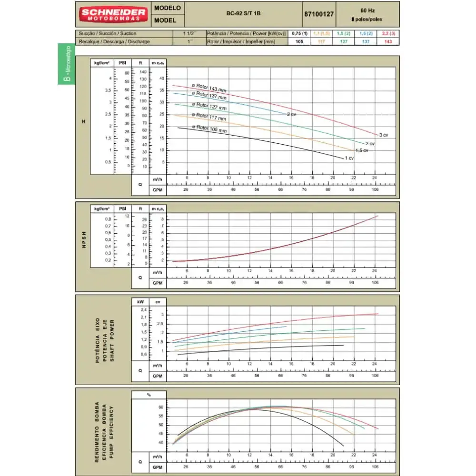Click the Potência / Potencia / Power label
The width and height of the screenshot is (476, 476).
pos(246,33)
